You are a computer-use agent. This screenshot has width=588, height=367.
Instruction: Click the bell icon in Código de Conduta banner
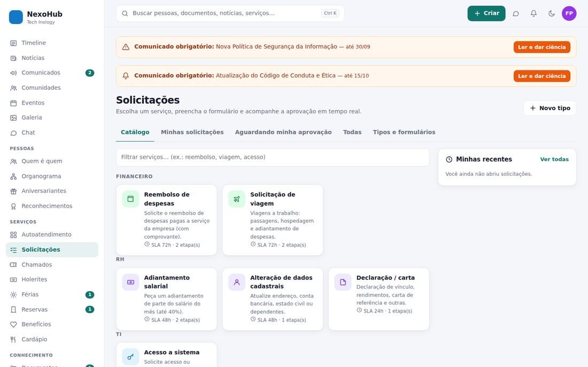click(126, 76)
